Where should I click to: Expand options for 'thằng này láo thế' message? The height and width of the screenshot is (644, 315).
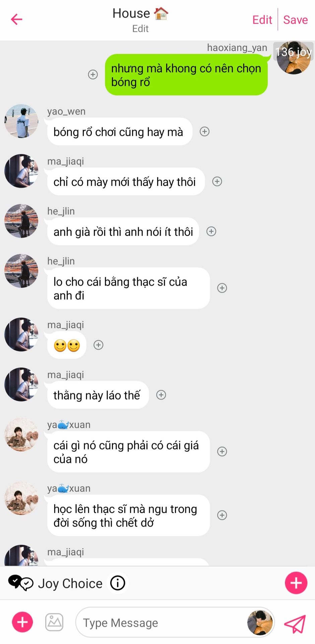click(x=161, y=395)
